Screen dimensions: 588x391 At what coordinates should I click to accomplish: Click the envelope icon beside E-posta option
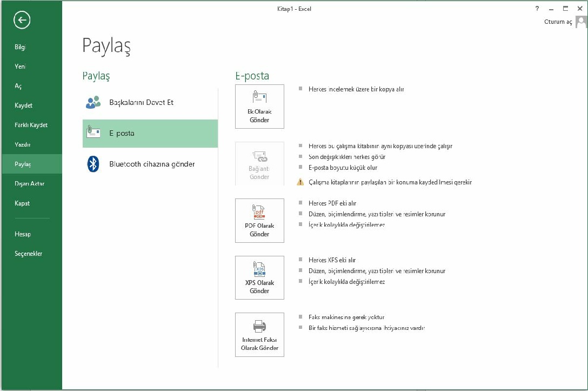(93, 132)
